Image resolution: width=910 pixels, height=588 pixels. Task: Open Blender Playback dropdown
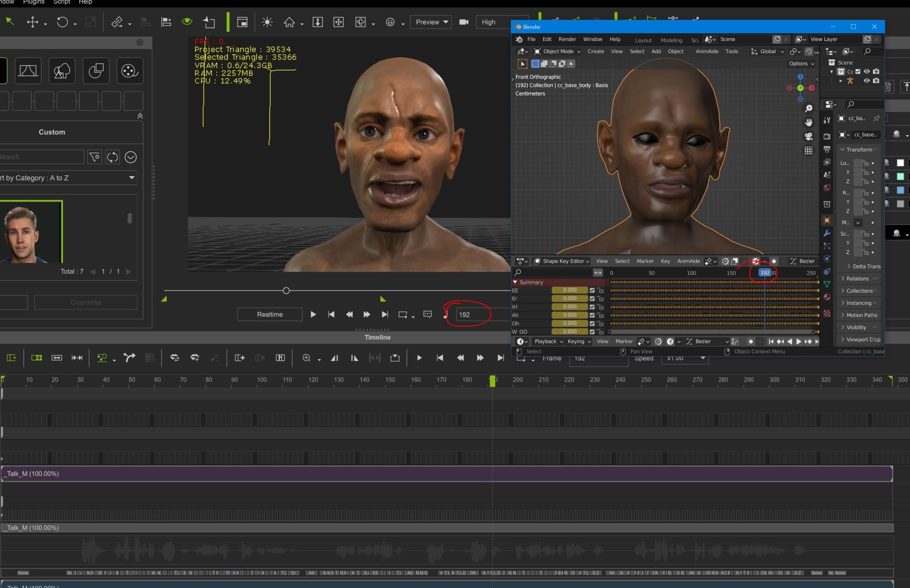[548, 341]
